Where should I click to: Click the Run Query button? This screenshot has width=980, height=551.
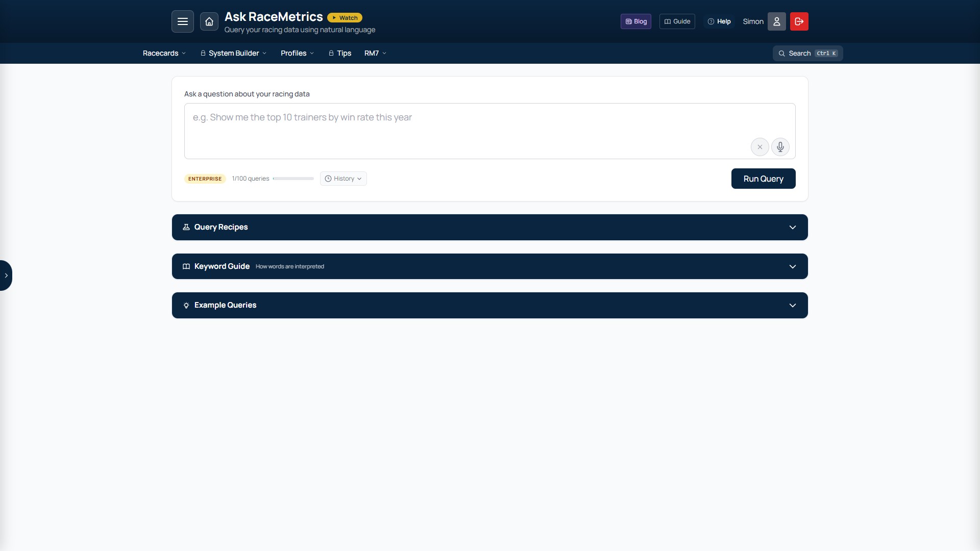(764, 179)
